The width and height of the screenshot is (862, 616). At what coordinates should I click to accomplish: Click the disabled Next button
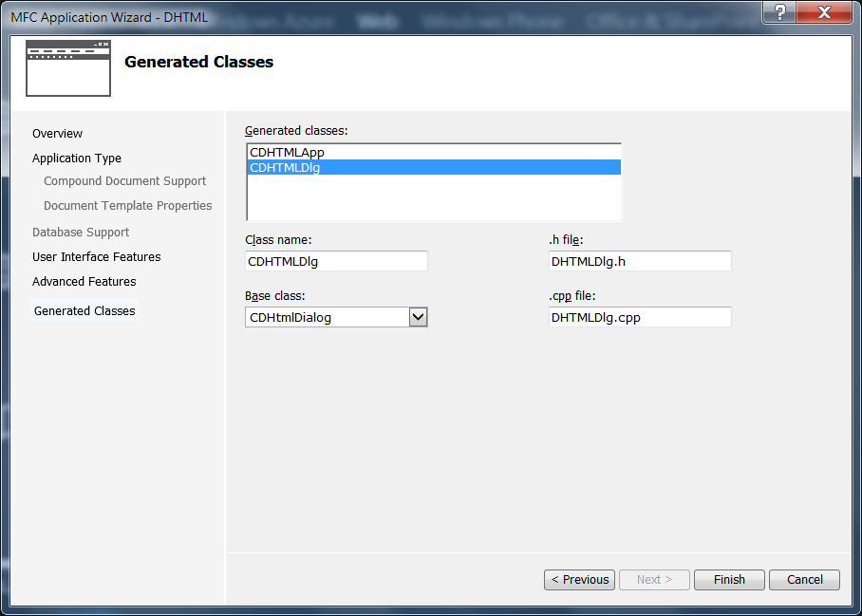click(x=654, y=580)
